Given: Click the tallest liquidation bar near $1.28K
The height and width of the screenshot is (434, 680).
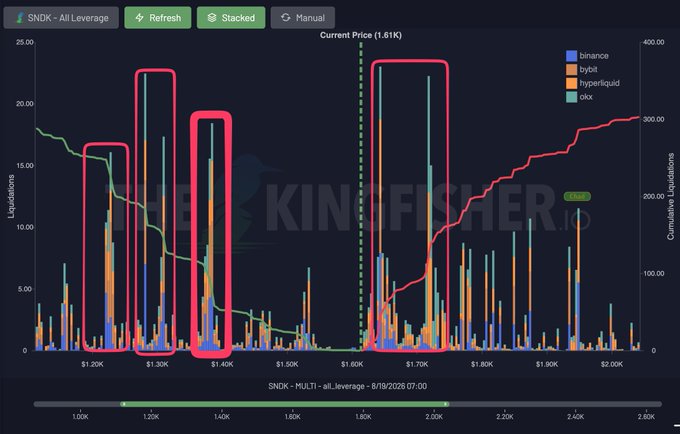Looking at the screenshot, I should (x=145, y=212).
